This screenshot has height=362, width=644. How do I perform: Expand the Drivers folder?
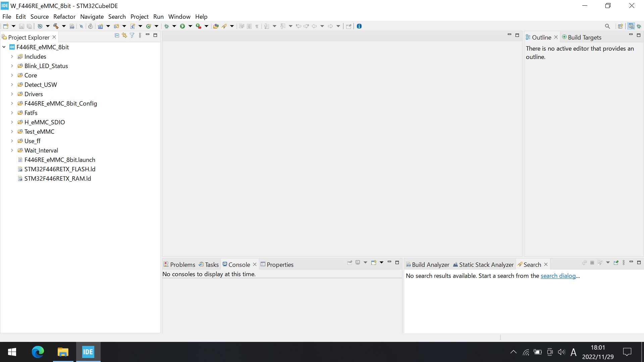[12, 94]
